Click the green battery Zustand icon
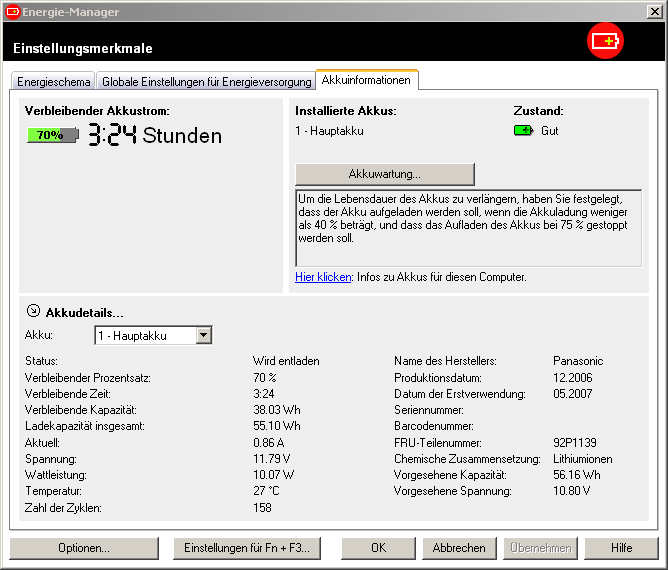 coord(524,130)
